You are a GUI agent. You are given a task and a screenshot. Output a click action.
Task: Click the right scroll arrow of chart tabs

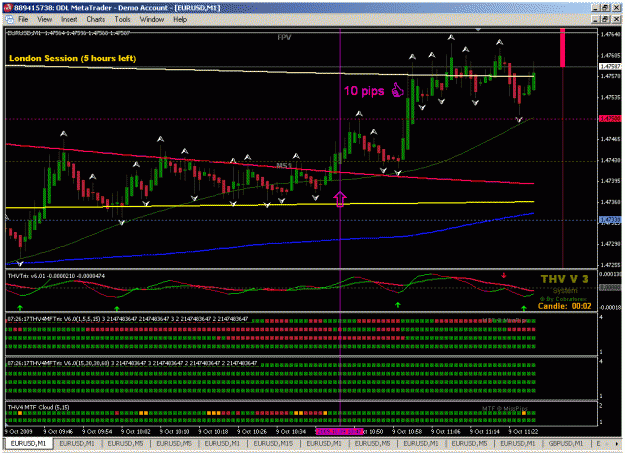[x=617, y=443]
